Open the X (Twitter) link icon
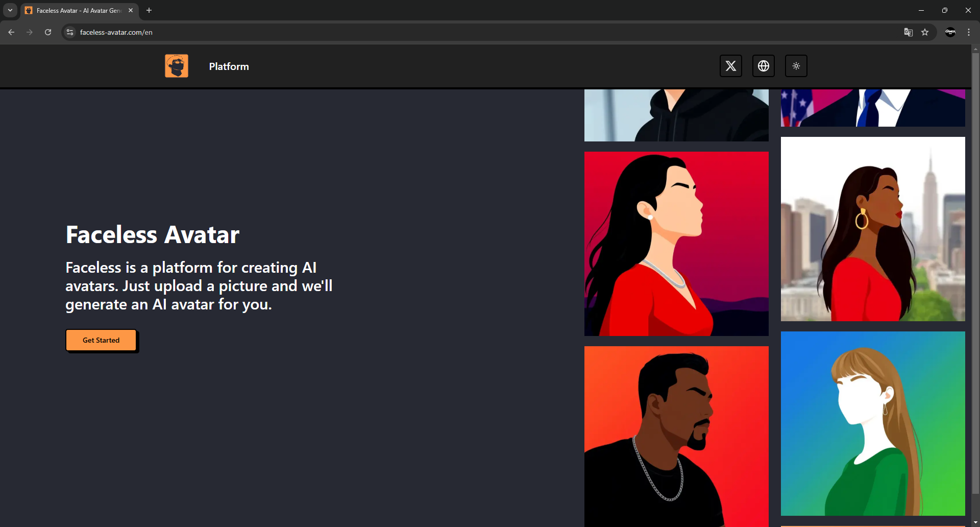 point(731,66)
